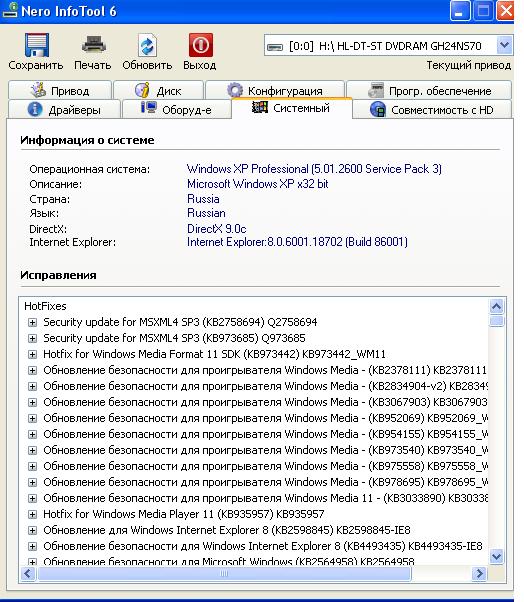Screen dimensions: 524x602
Task: Expand the KB2758694 MSXML4 security update
Action: point(33,322)
